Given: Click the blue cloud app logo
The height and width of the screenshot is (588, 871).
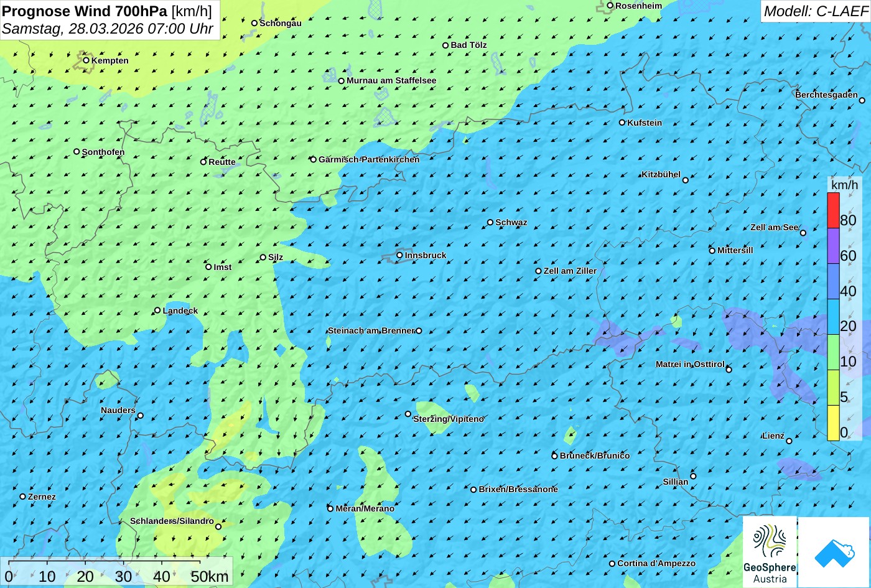Looking at the screenshot, I should tap(834, 552).
